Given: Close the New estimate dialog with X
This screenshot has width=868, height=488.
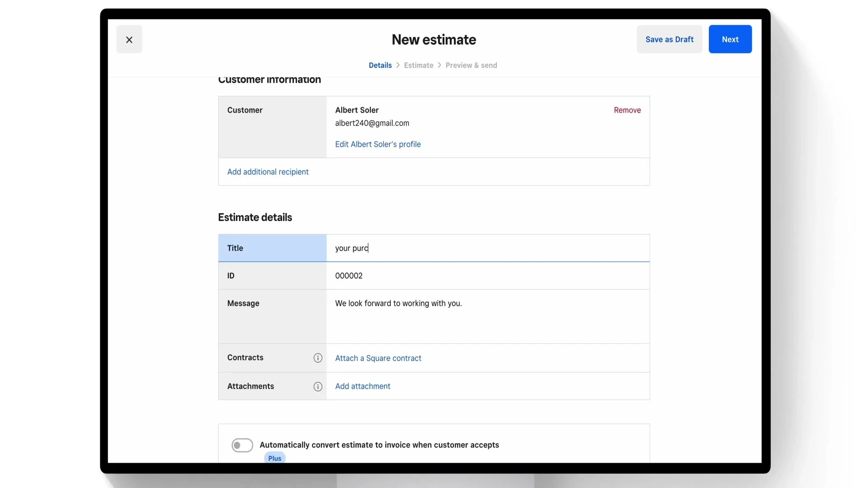Looking at the screenshot, I should [129, 40].
